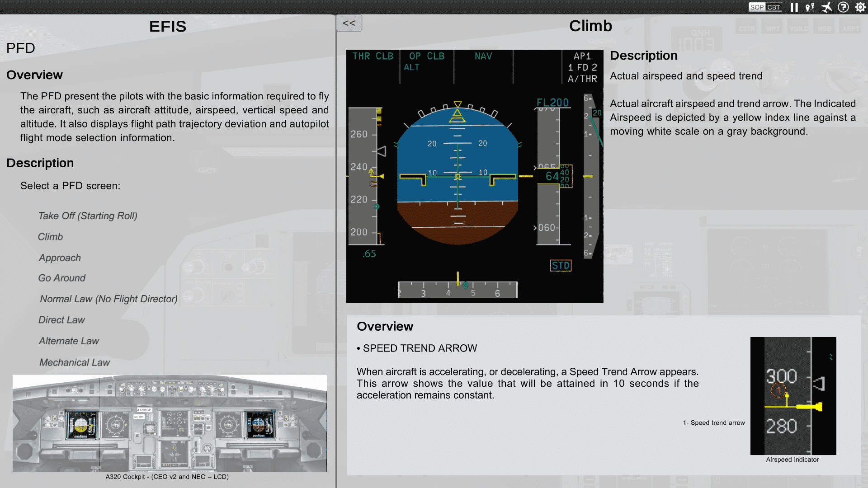Viewport: 868px width, 488px height.
Task: Open the route waypoint map icon
Action: click(x=810, y=7)
